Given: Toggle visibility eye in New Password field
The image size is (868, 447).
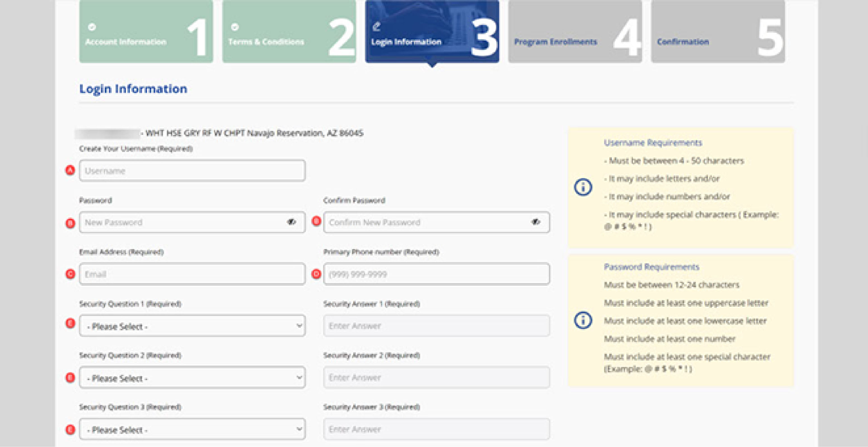Looking at the screenshot, I should coord(291,222).
